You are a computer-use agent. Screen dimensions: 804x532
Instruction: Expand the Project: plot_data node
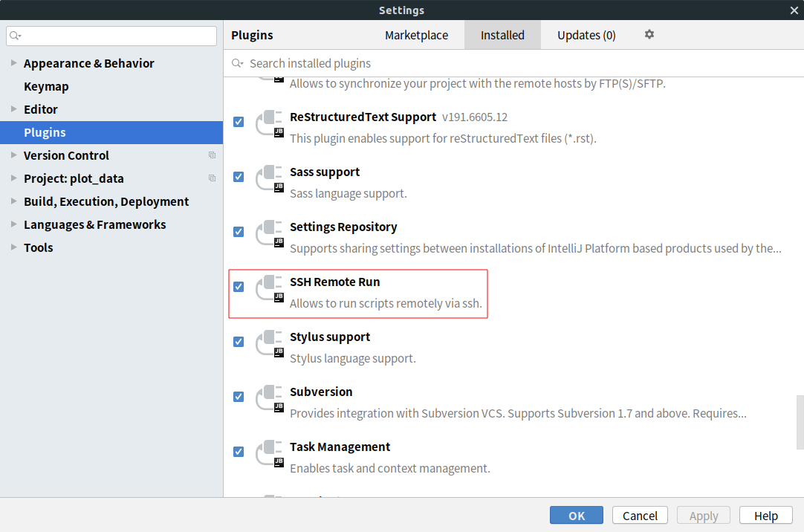(14, 178)
